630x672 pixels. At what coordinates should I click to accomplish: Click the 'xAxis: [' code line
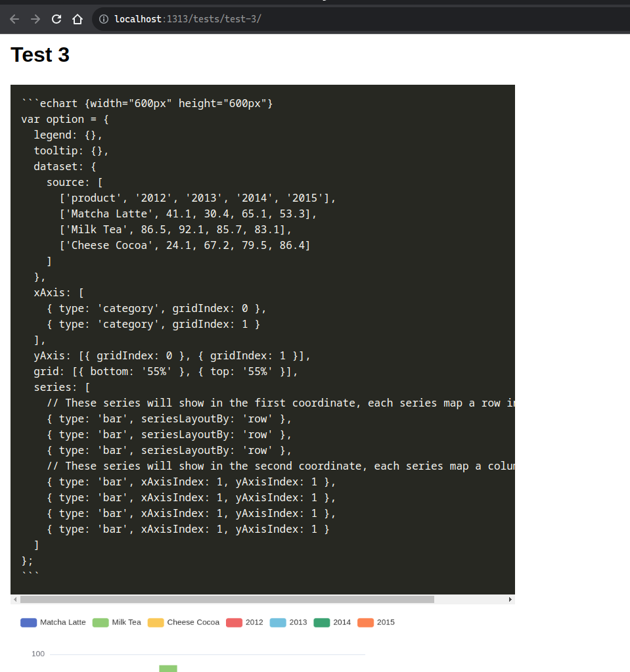point(59,293)
